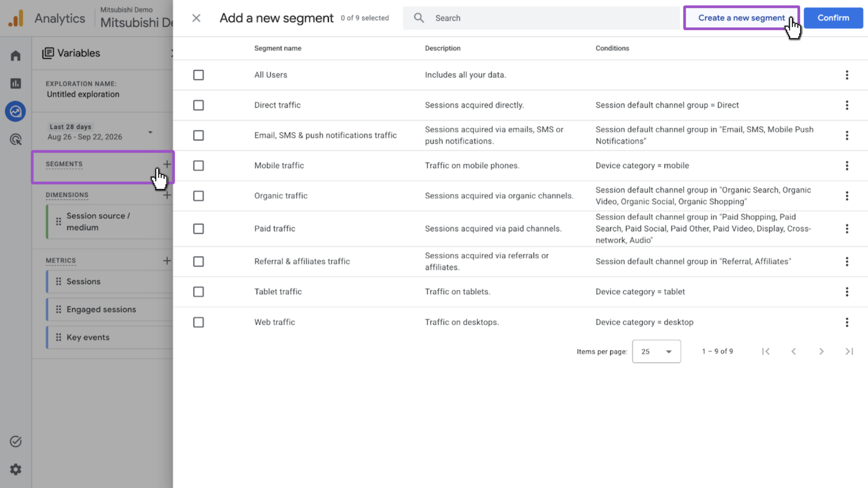Select the Key events metric

(x=110, y=337)
